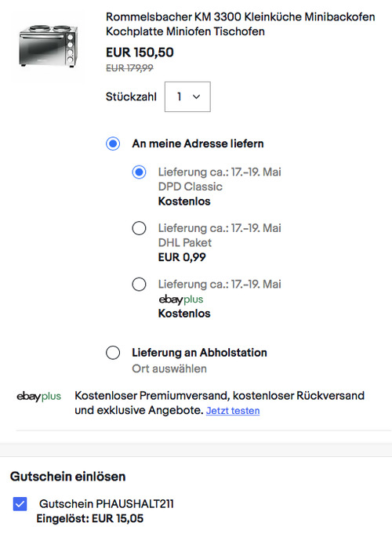Click the chevron arrow in the quantity box

tap(196, 97)
